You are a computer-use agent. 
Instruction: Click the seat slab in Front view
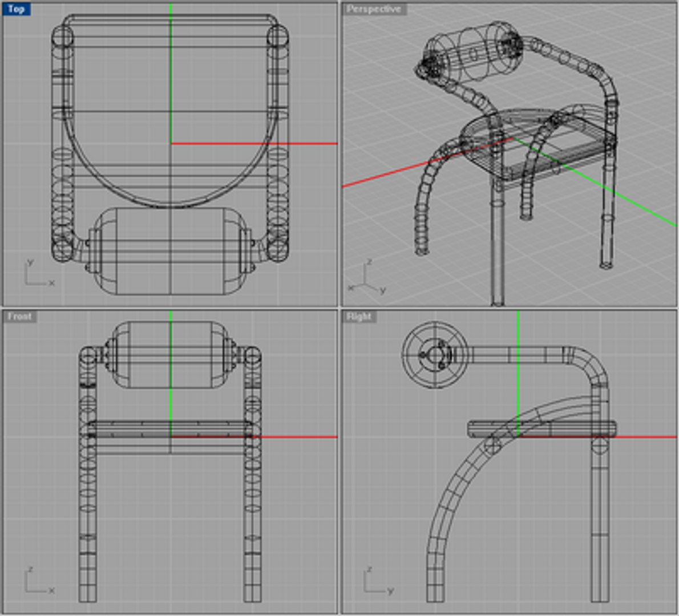coord(170,429)
